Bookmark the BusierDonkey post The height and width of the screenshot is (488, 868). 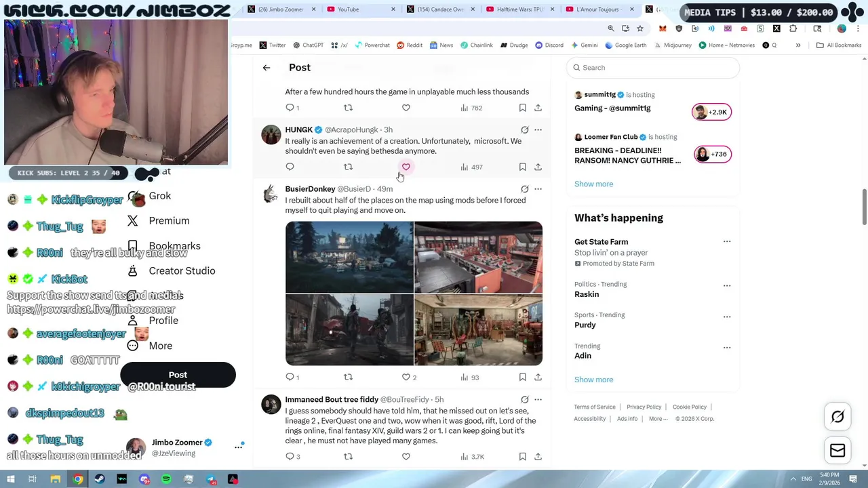pos(522,378)
